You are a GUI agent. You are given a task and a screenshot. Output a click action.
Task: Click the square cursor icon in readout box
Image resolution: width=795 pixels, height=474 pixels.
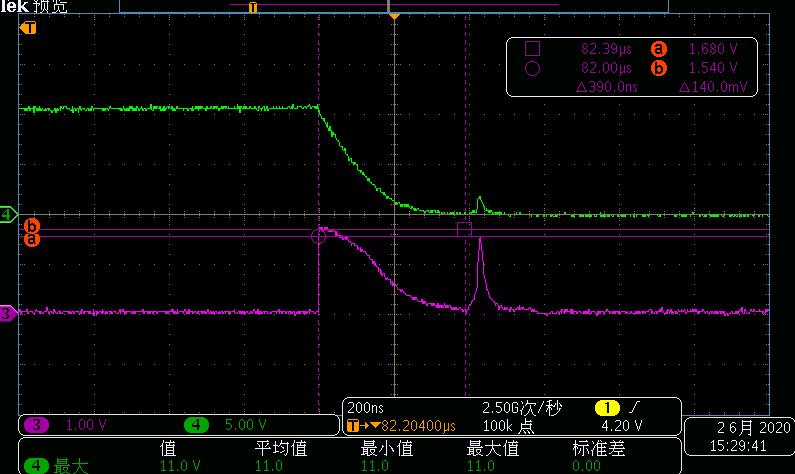pyautogui.click(x=532, y=49)
